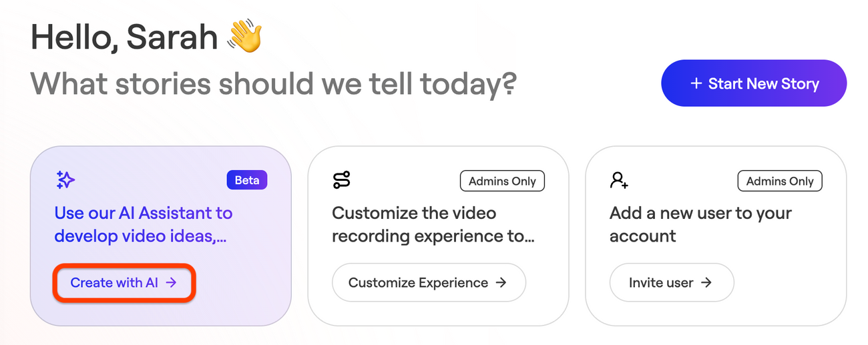Viewport: 868px width, 345px height.
Task: Click the route path icon on Customize card
Action: (x=341, y=180)
